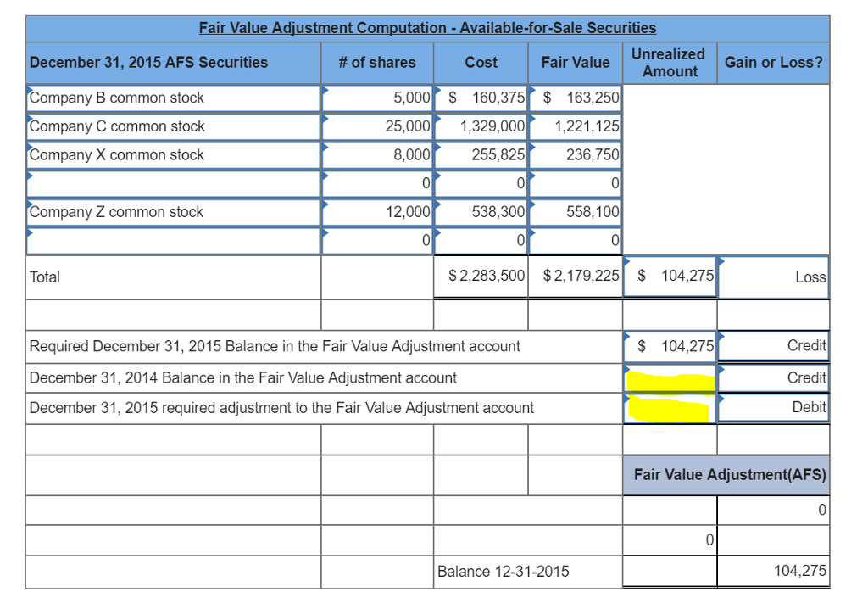
Task: Click the 104,275 T-account ending balance
Action: click(800, 571)
